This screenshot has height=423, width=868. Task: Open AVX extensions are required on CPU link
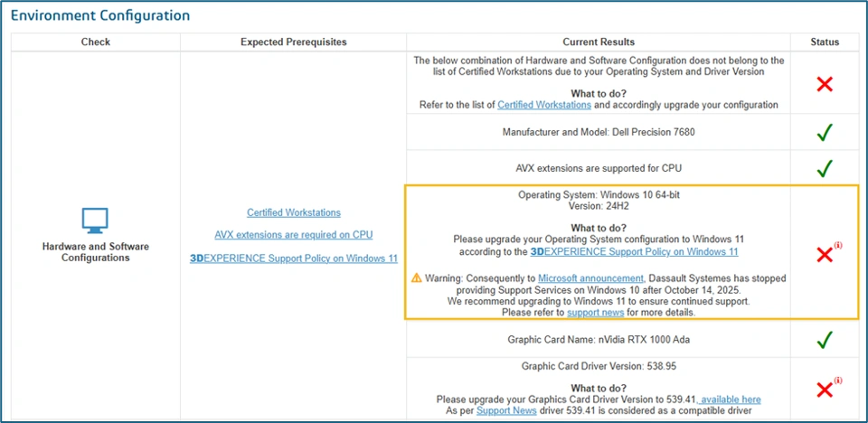293,235
